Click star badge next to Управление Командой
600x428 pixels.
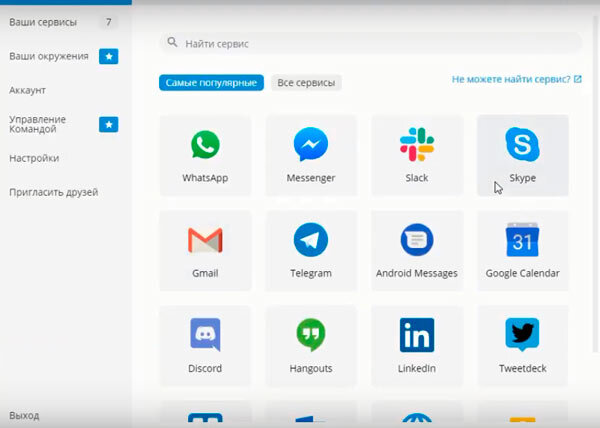[109, 124]
